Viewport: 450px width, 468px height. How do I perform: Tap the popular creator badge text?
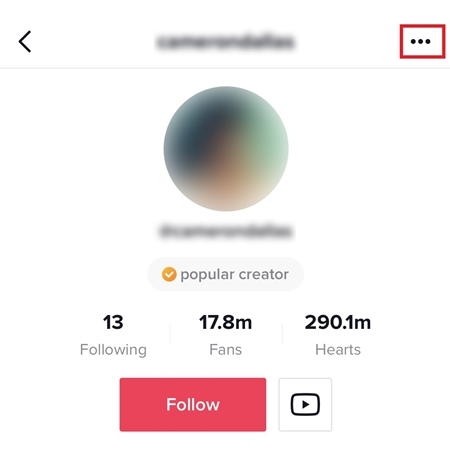pos(234,274)
